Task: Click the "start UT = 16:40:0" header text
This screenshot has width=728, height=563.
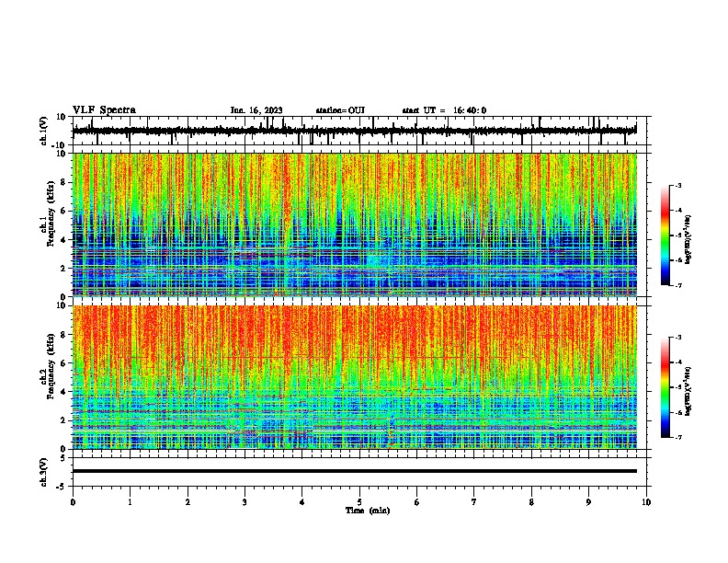Action: coord(444,110)
